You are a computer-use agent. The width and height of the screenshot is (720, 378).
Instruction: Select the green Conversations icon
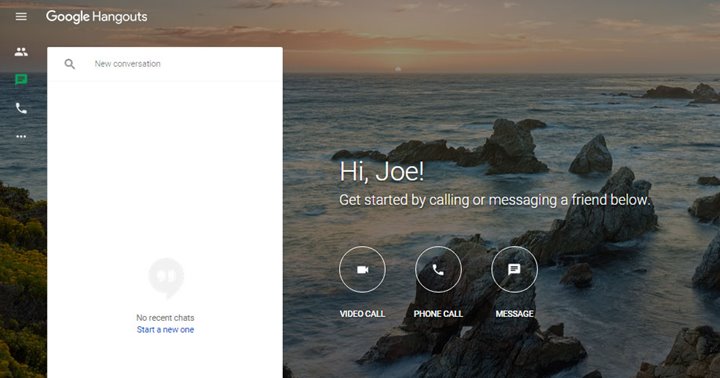pyautogui.click(x=21, y=80)
